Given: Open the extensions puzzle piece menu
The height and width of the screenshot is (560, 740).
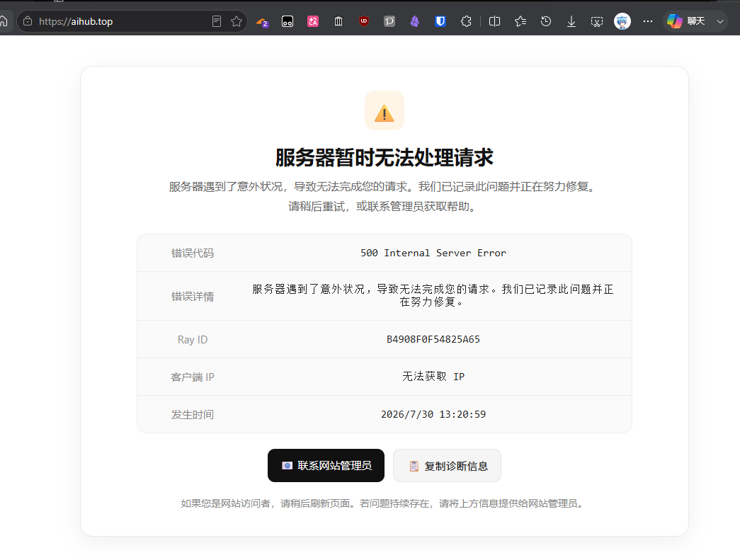Looking at the screenshot, I should (466, 21).
